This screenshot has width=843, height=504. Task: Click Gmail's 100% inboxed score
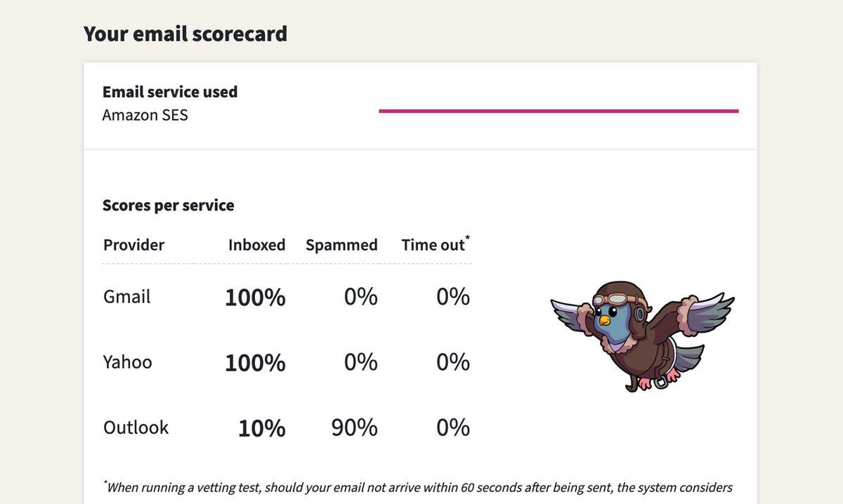coord(255,297)
